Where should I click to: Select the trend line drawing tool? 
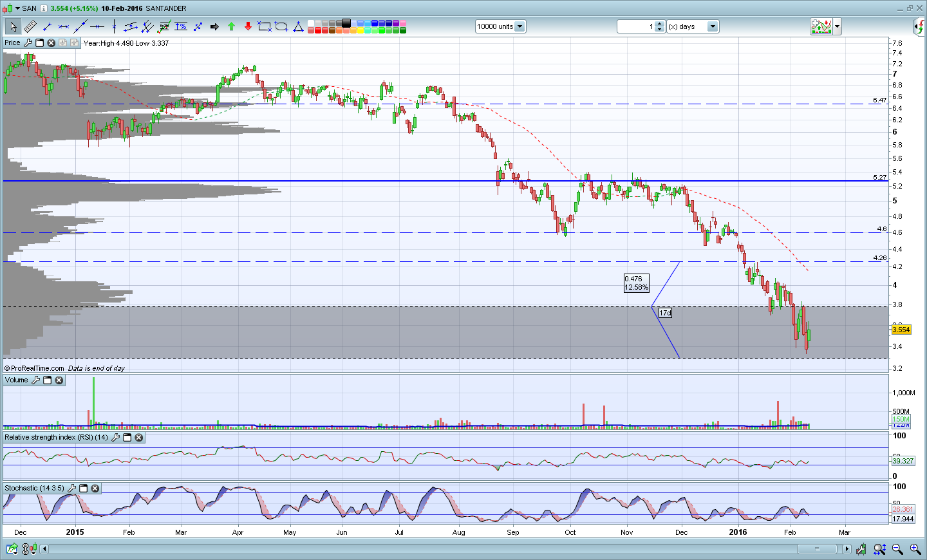click(x=80, y=26)
